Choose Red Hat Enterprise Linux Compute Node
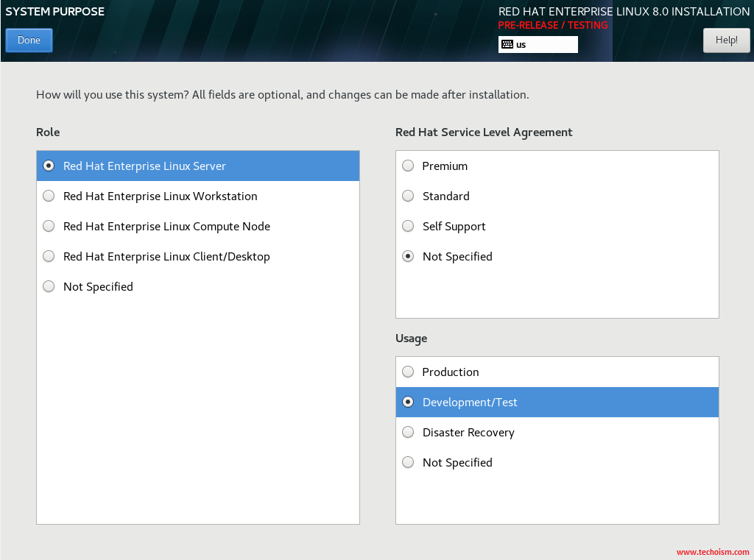 tap(198, 227)
